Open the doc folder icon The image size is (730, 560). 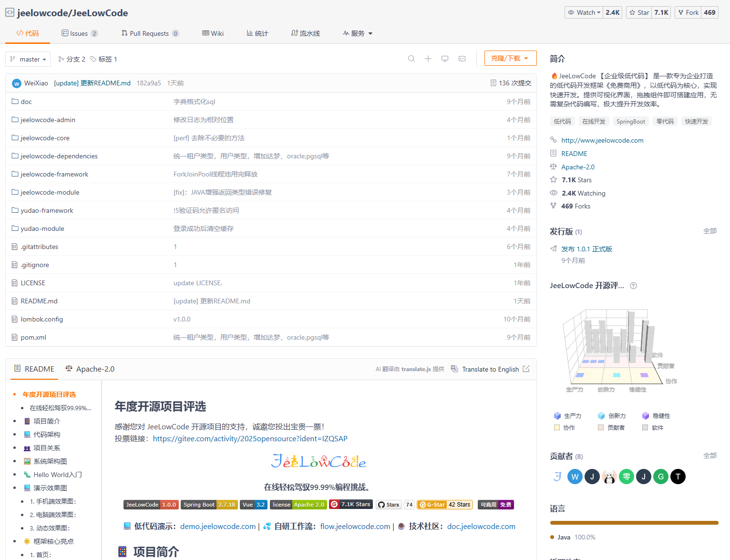pos(15,102)
